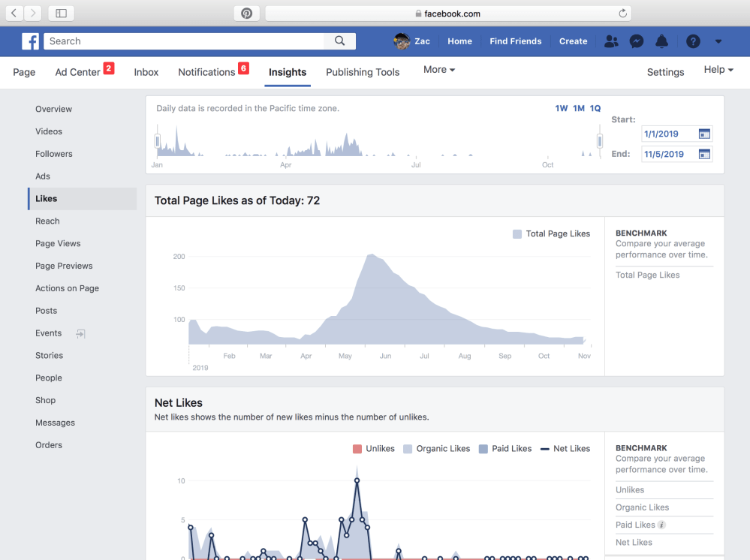Switch to the Publishing Tools tab
This screenshot has height=560, width=750.
(x=363, y=72)
